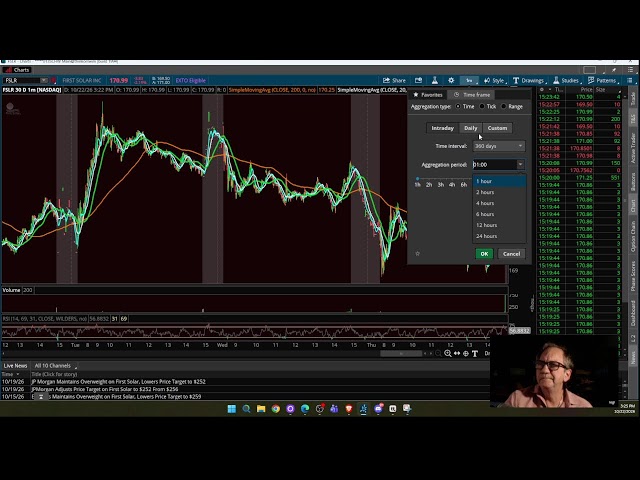Click the add-to-favorites star in dialog

point(418,253)
